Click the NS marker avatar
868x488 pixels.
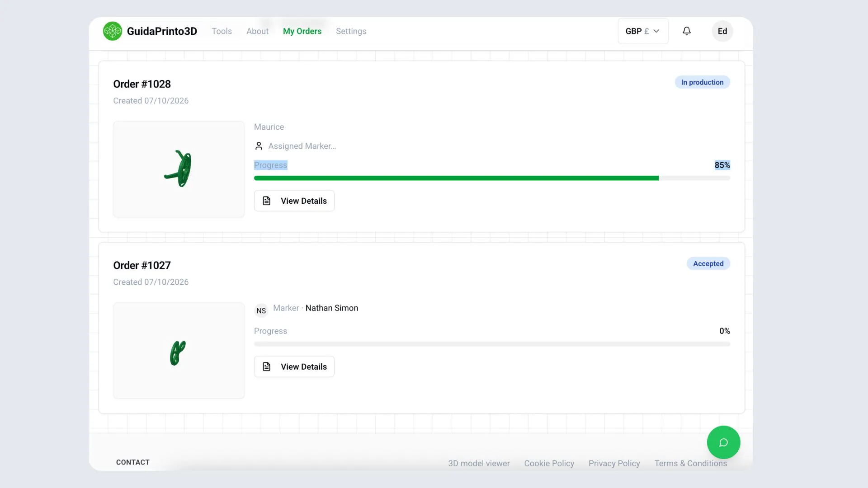pos(261,310)
